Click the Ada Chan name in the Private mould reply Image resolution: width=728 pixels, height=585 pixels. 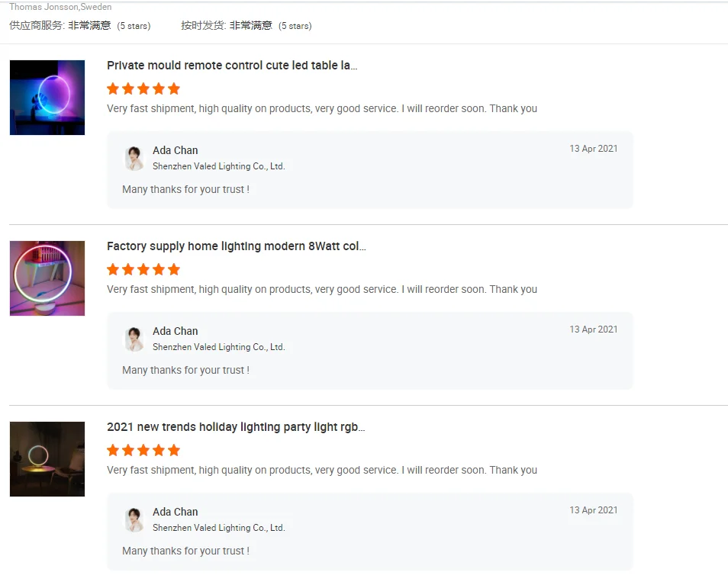tap(175, 150)
